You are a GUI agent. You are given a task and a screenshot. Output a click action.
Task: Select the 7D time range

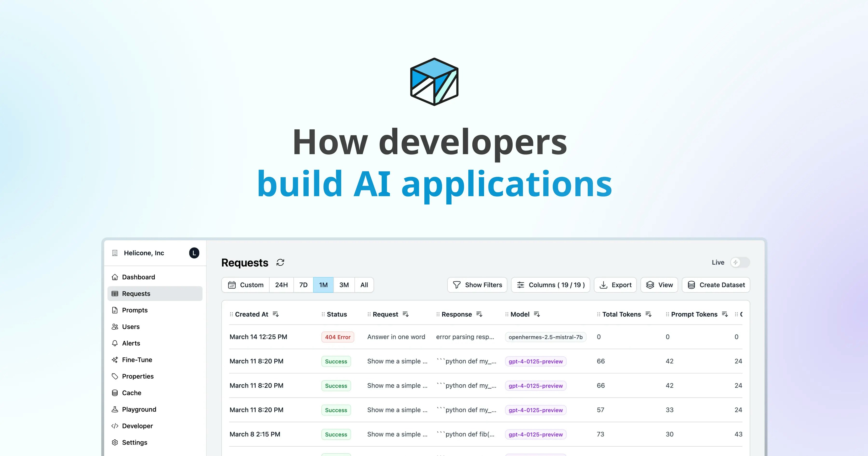(x=303, y=285)
